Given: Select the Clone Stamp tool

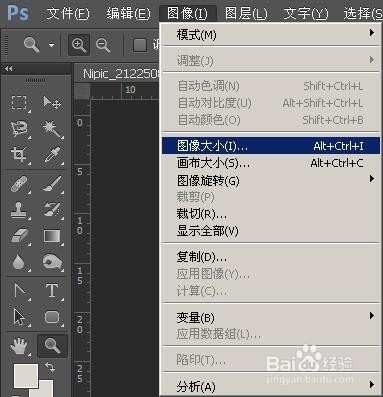Looking at the screenshot, I should [x=19, y=210].
